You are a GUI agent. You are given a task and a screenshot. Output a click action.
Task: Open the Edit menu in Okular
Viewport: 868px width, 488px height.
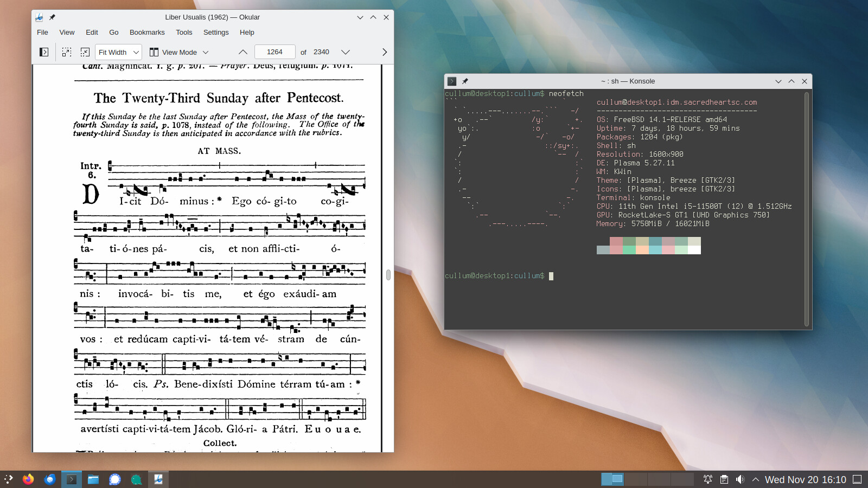pos(92,32)
